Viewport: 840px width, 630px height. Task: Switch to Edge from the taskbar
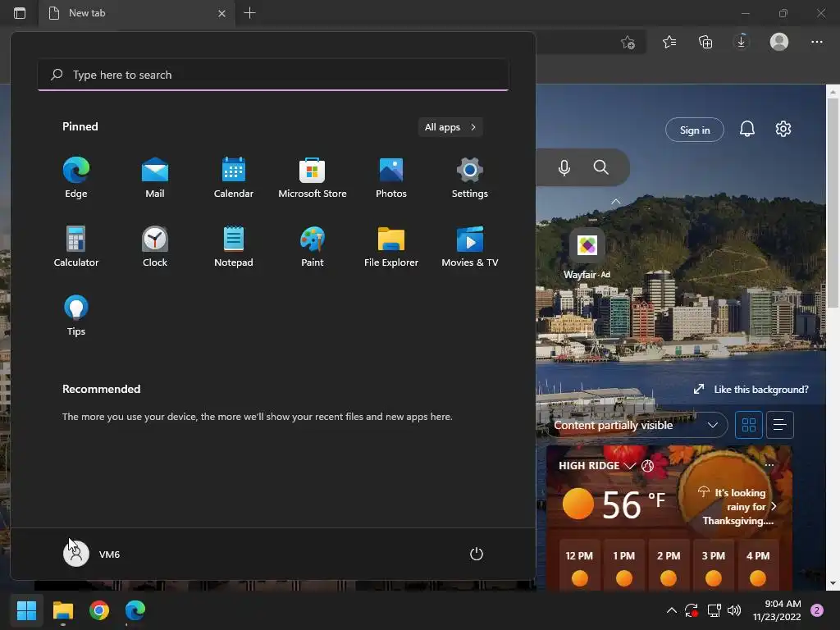[135, 610]
